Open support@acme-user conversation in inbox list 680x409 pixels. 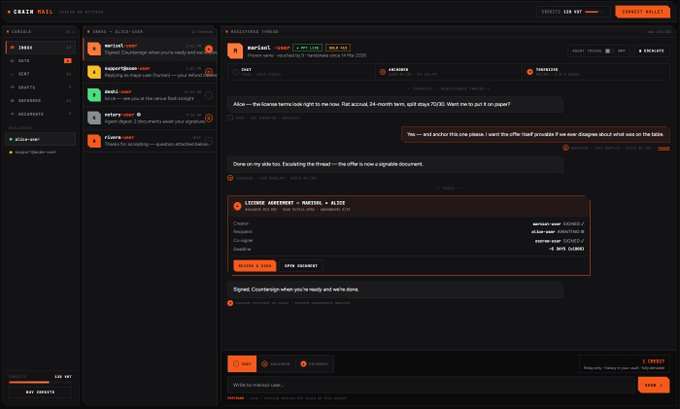coord(150,72)
